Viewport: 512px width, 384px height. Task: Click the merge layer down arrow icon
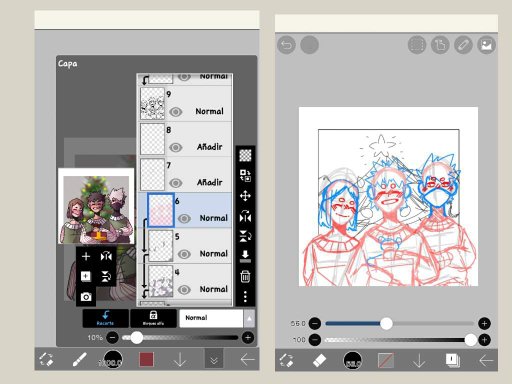pyautogui.click(x=245, y=256)
